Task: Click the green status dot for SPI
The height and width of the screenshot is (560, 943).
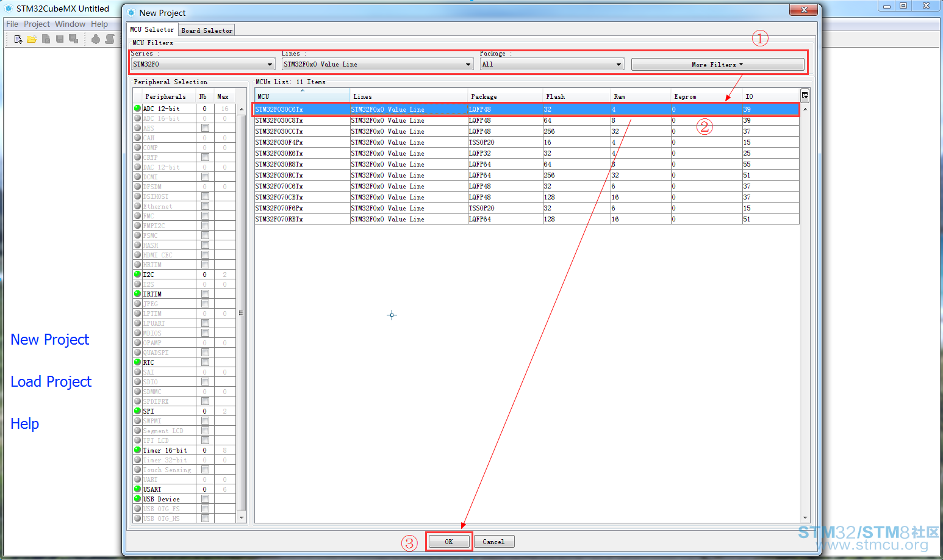Action: point(137,411)
